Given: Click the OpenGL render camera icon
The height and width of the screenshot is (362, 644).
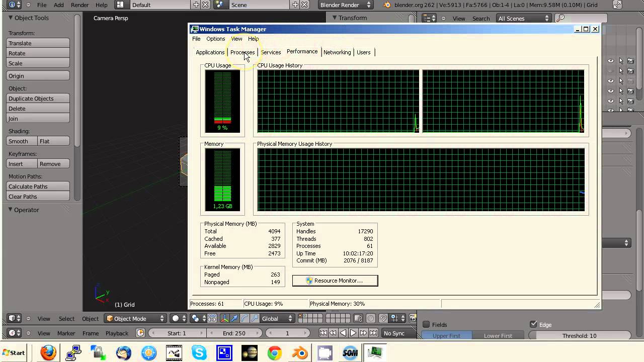Looking at the screenshot, I should tap(413, 318).
